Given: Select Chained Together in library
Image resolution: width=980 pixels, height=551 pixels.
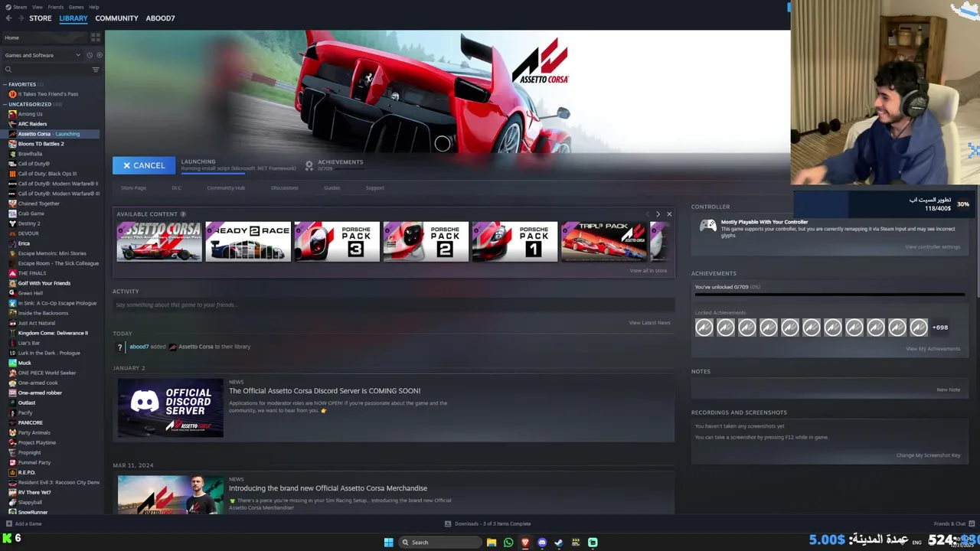Looking at the screenshot, I should coord(39,204).
